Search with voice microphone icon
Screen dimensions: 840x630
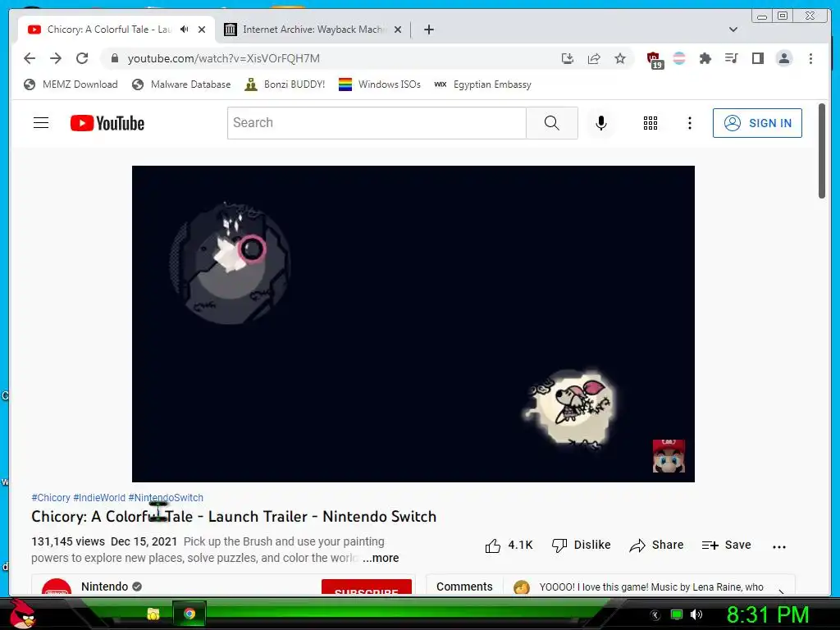[x=601, y=123]
